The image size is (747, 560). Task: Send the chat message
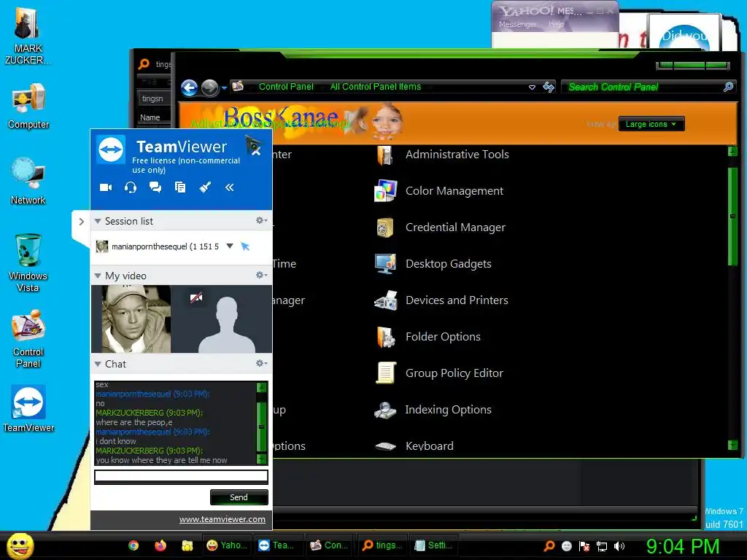pyautogui.click(x=239, y=497)
